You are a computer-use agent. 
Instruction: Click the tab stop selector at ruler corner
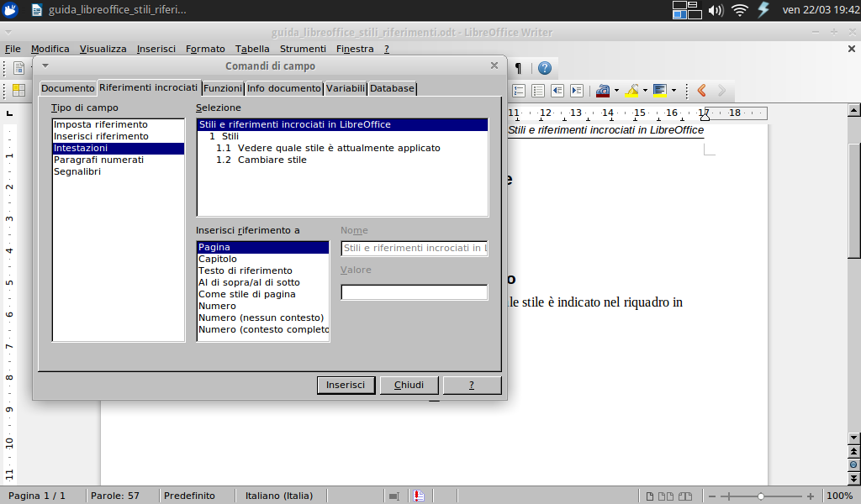point(9,113)
